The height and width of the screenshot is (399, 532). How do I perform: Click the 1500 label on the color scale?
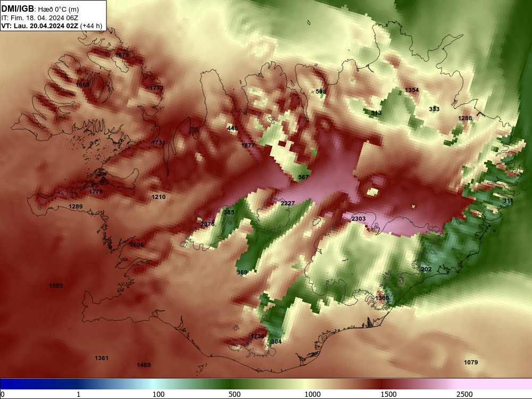[x=388, y=394]
